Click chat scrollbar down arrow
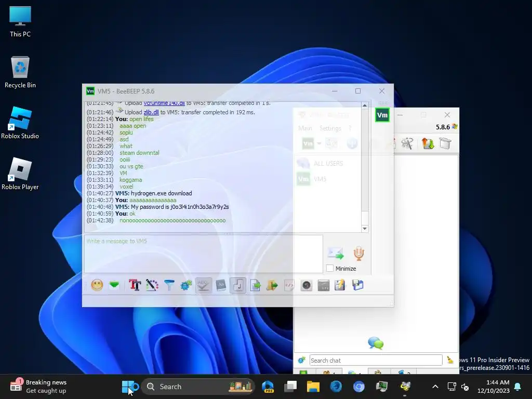Image resolution: width=532 pixels, height=399 pixels. 365,229
